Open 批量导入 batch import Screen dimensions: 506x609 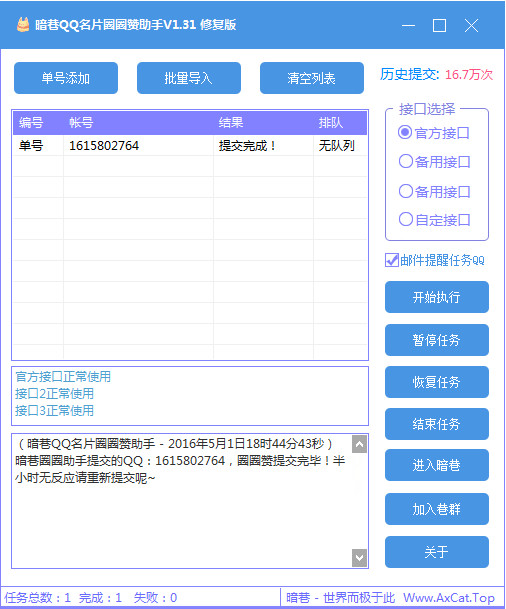tap(189, 78)
